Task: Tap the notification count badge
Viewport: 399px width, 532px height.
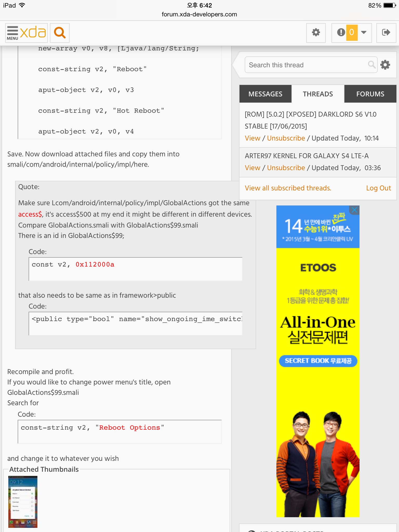Action: (352, 33)
